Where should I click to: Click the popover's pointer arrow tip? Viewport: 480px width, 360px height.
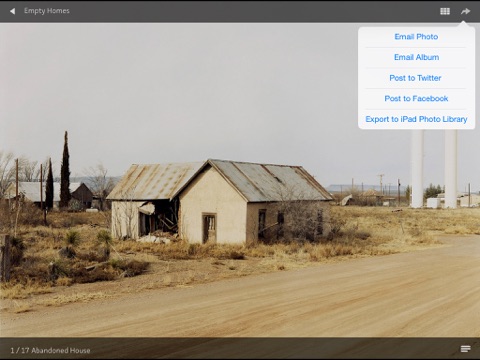click(463, 24)
